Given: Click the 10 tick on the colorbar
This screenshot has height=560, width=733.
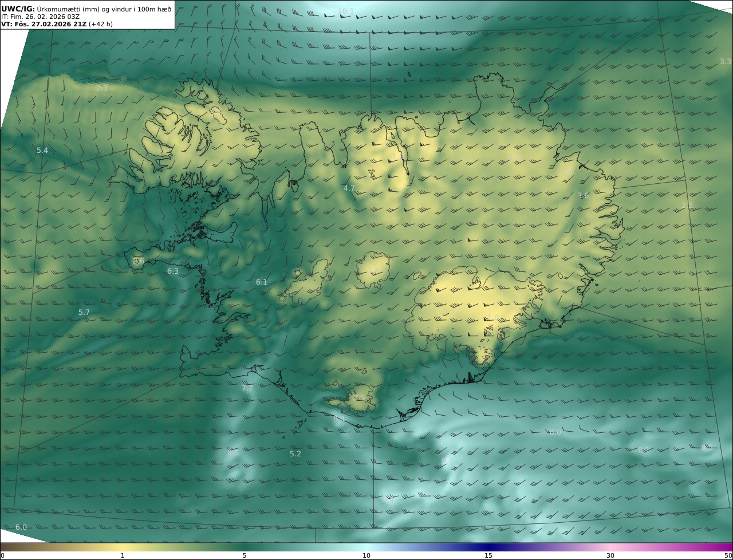Looking at the screenshot, I should click(366, 555).
